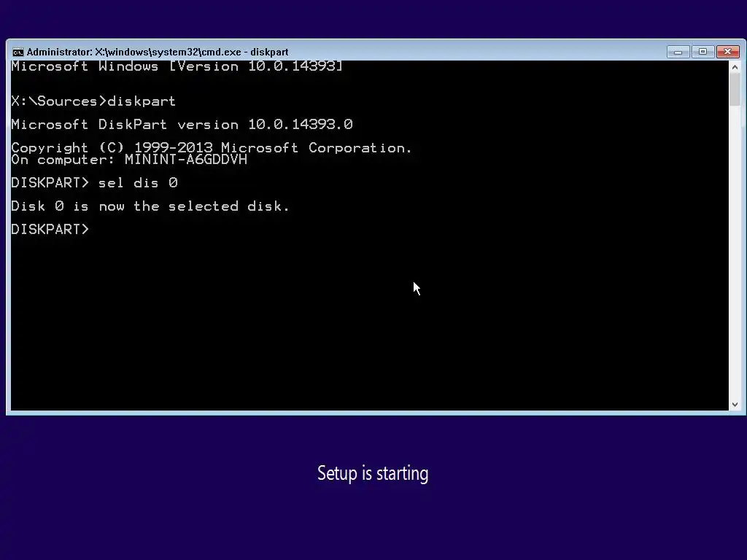Minimize the Administrator cmd.exe window

678,52
